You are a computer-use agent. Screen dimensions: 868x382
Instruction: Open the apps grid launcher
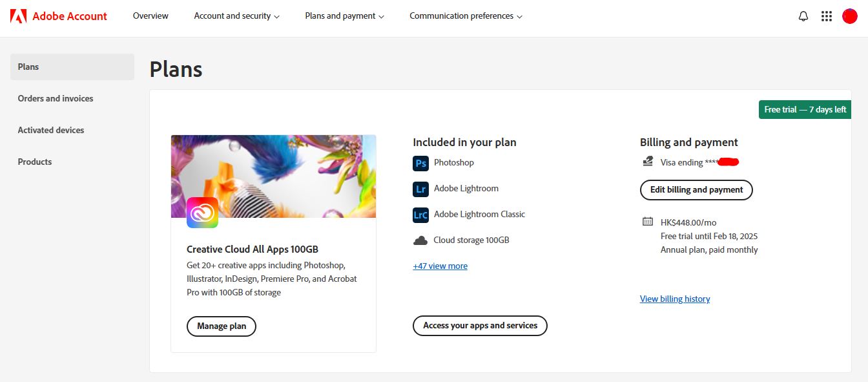coord(827,16)
